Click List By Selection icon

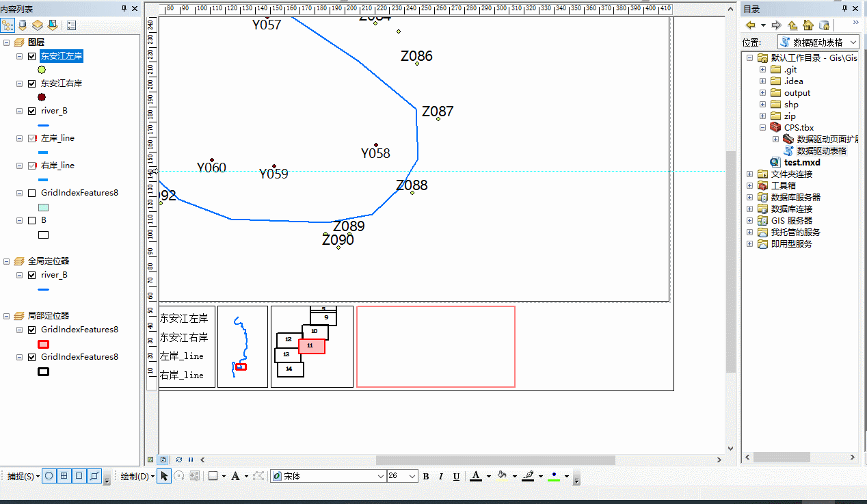pos(51,25)
